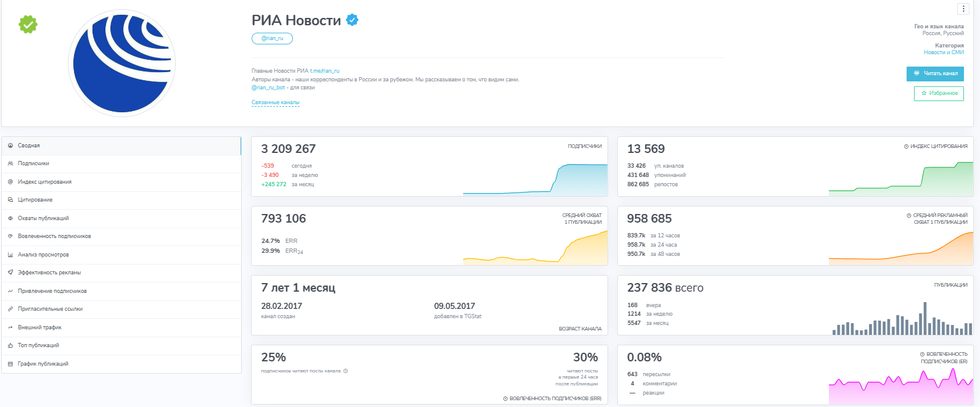
Task: Select the Сводная menu item
Action: (29, 146)
